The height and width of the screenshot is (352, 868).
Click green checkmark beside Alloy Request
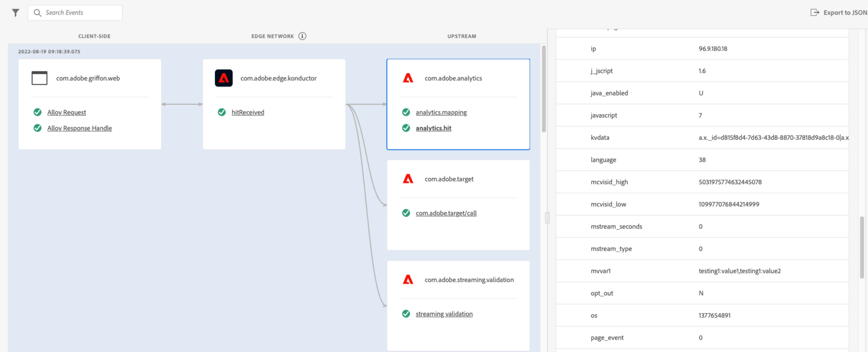pyautogui.click(x=37, y=112)
